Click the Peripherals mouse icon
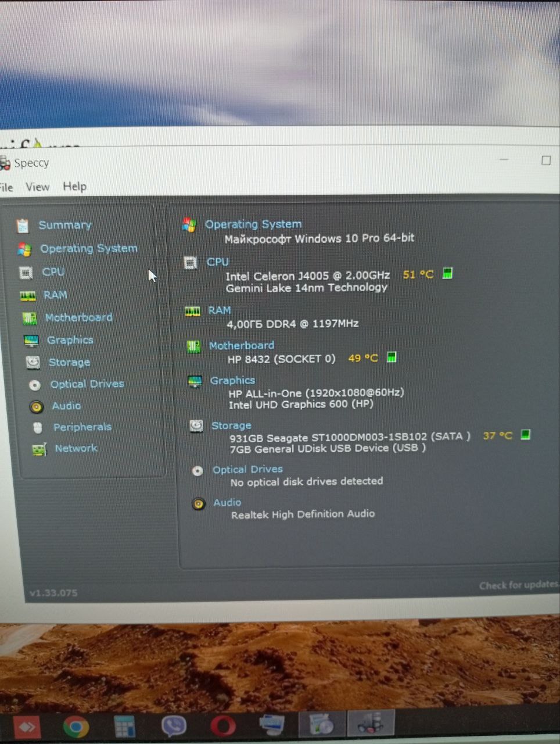Image resolution: width=560 pixels, height=744 pixels. tap(38, 428)
